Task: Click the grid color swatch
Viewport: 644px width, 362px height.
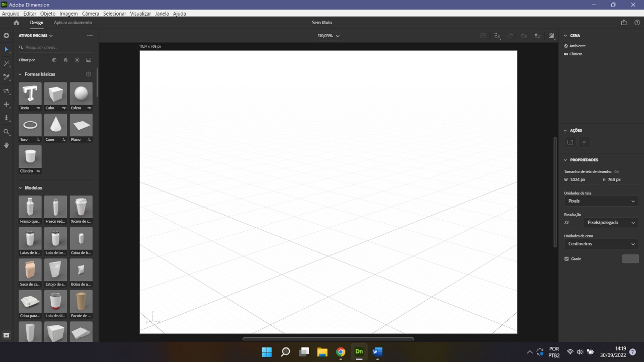Action: pos(630,259)
